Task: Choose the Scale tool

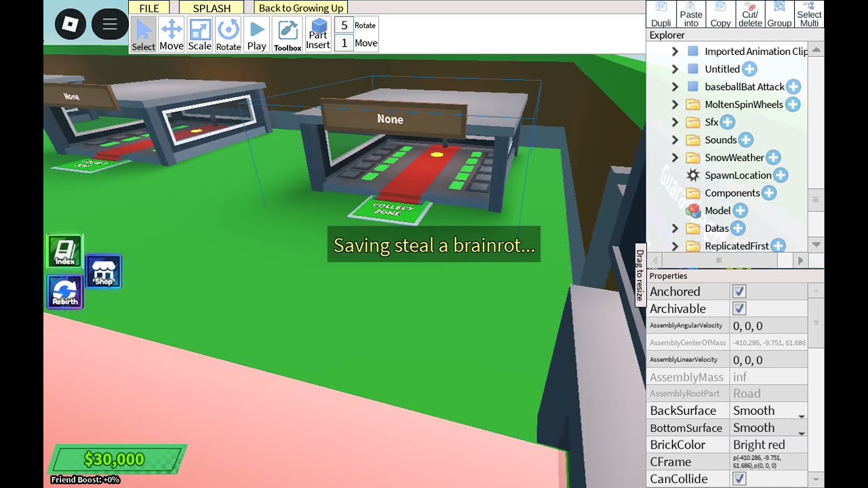Action: [199, 35]
